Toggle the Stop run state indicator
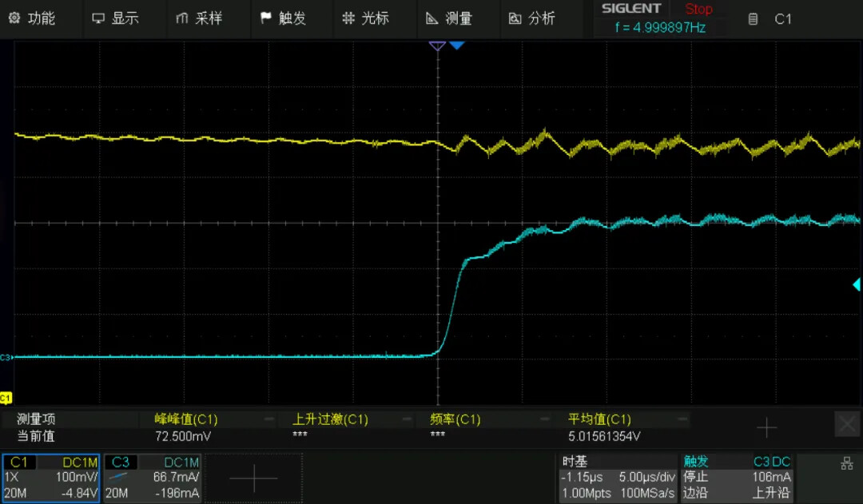Image resolution: width=863 pixels, height=504 pixels. click(698, 10)
